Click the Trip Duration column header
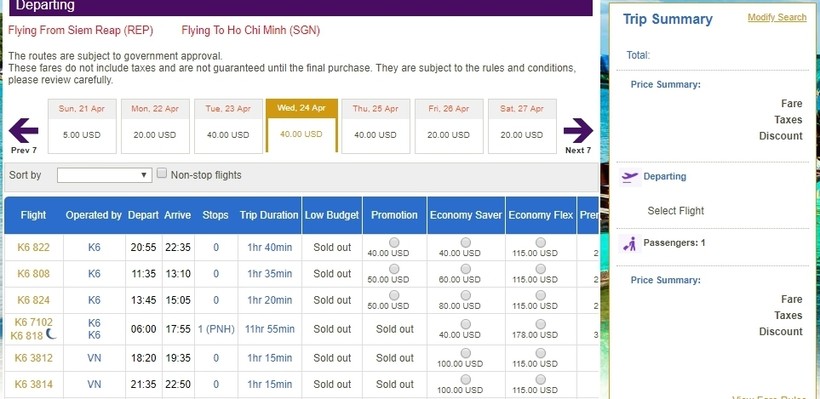Image resolution: width=820 pixels, height=399 pixels. pyautogui.click(x=269, y=215)
